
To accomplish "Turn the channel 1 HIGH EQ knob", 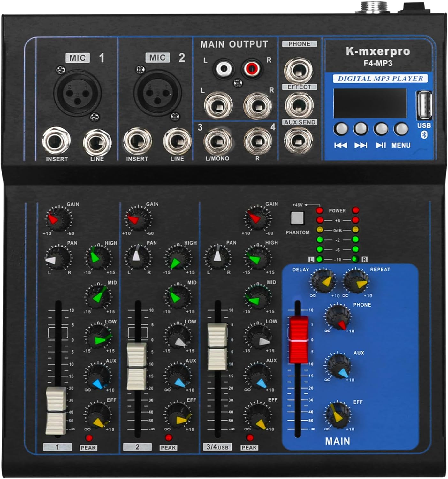I will point(98,258).
